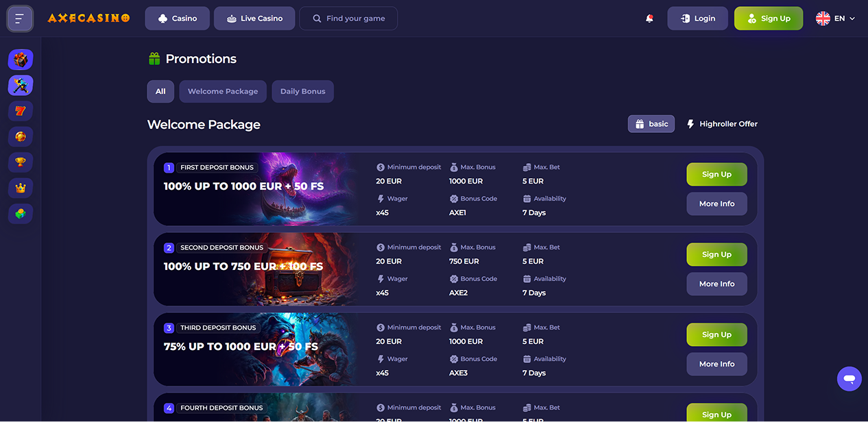The width and height of the screenshot is (868, 422).
Task: Go to the Casino section
Action: (178, 18)
